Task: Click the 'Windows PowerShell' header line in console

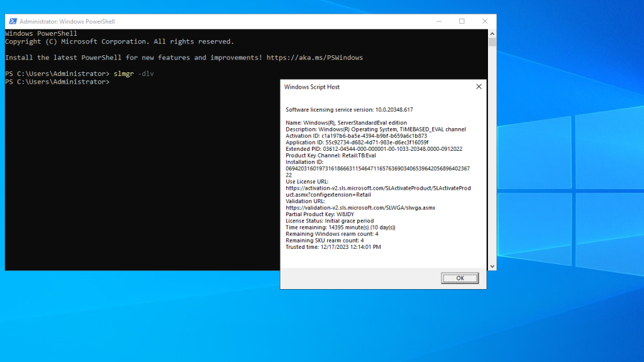Action: tap(41, 34)
